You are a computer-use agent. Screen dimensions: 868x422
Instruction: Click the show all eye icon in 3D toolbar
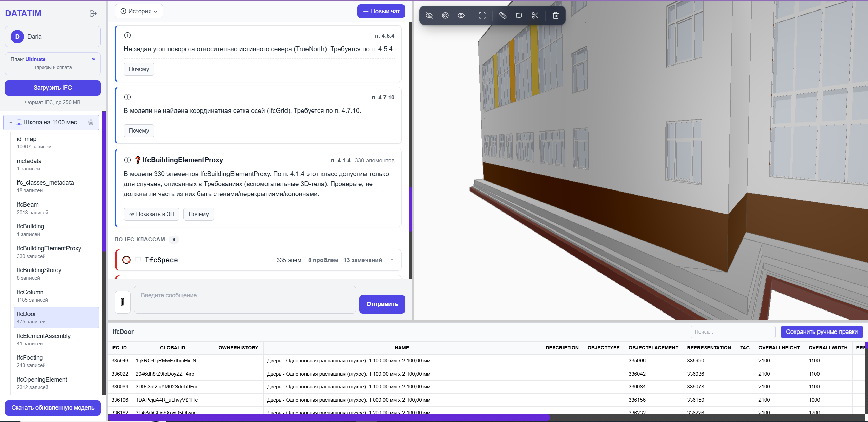click(461, 15)
